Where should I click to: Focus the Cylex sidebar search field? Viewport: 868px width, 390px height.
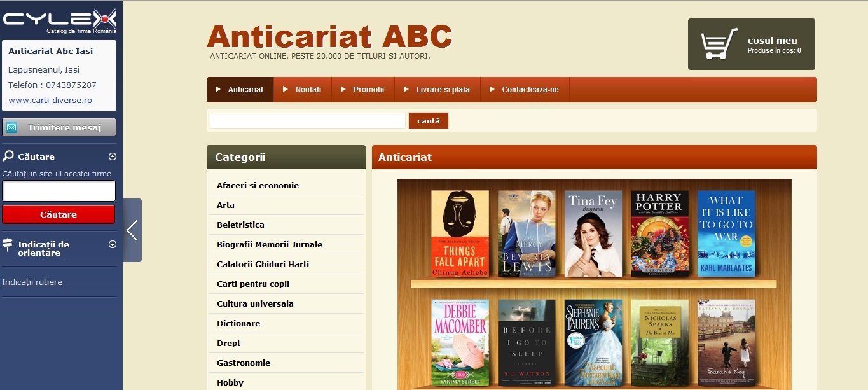[59, 192]
